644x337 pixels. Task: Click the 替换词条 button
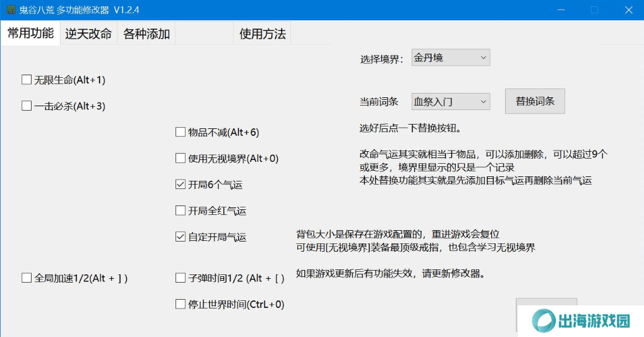[535, 101]
